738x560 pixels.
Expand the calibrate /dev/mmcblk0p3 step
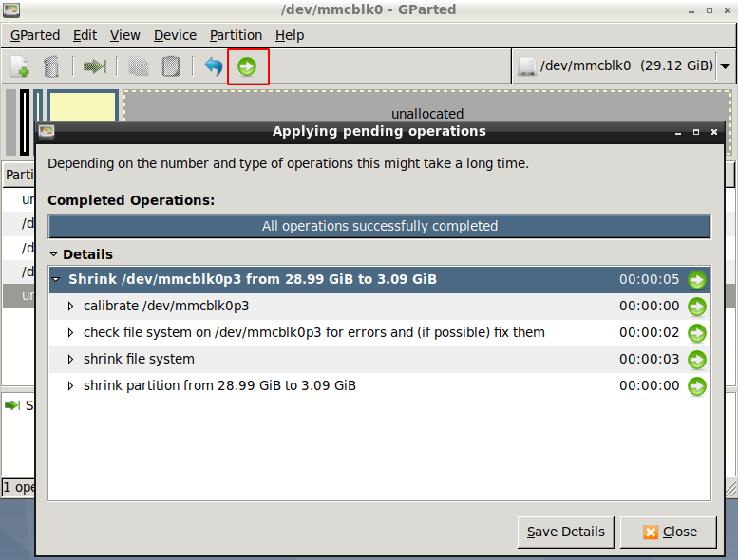coord(70,307)
